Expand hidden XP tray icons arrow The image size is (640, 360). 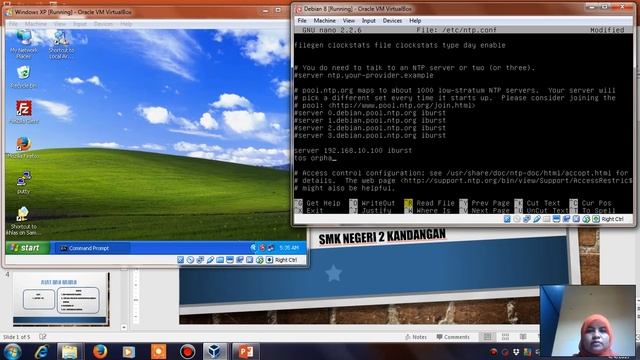[x=253, y=248]
